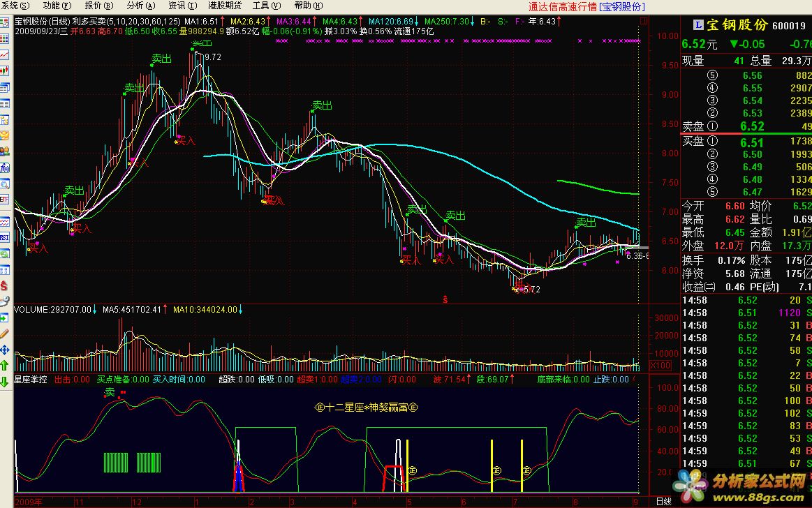Open the 资讯(I) menu
The width and height of the screenshot is (812, 508).
tap(183, 6)
